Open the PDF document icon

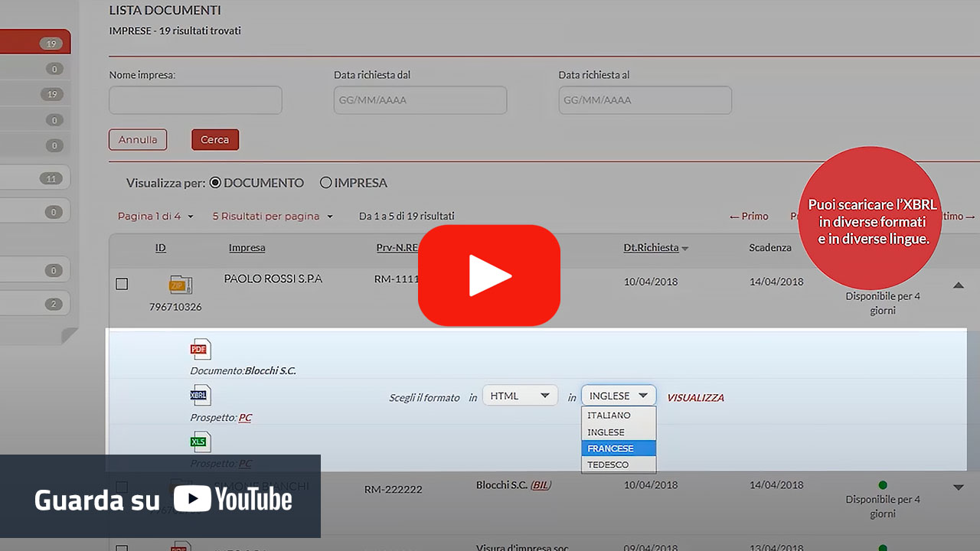tap(200, 349)
